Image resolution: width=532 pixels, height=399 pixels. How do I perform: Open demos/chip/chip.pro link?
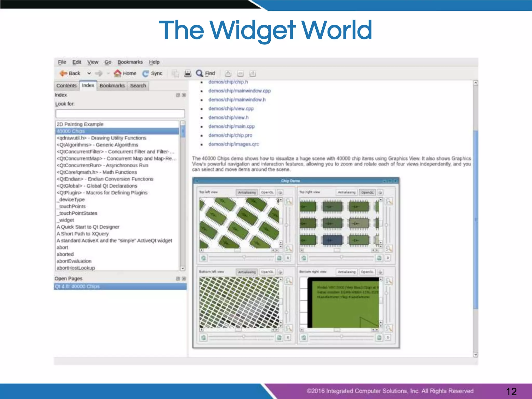click(230, 135)
